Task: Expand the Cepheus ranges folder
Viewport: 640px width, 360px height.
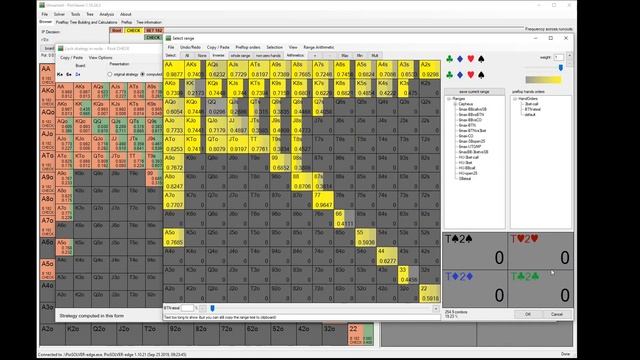Action: 455,104
